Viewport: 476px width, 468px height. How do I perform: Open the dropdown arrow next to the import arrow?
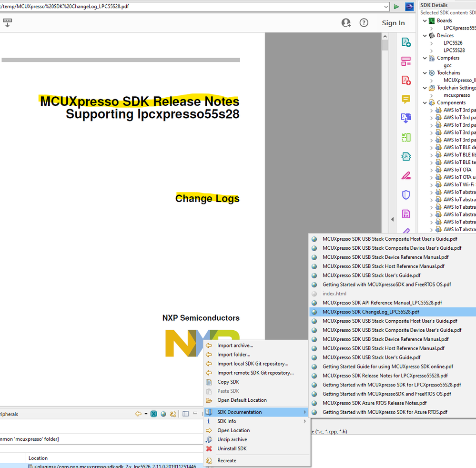146,414
